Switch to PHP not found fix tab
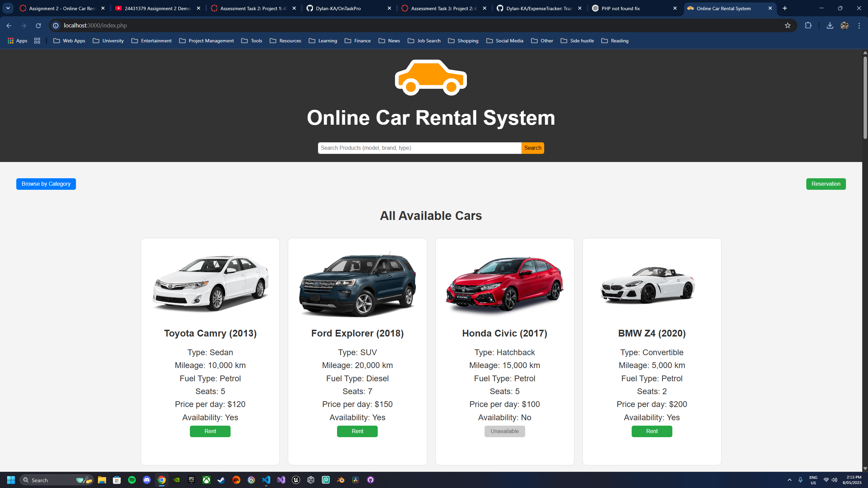Image resolution: width=868 pixels, height=488 pixels. tap(634, 8)
